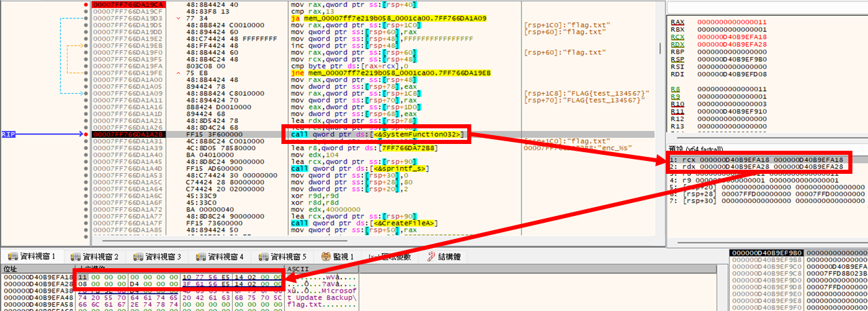Select the R9 register
Image resolution: width=868 pixels, height=311 pixels.
675,96
